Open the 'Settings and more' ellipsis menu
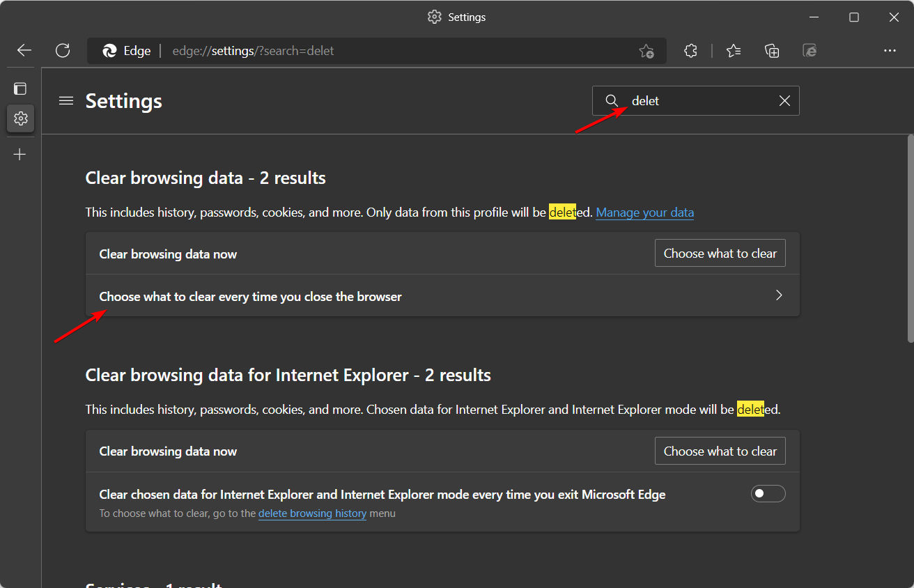Image resolution: width=914 pixels, height=588 pixels. [890, 50]
